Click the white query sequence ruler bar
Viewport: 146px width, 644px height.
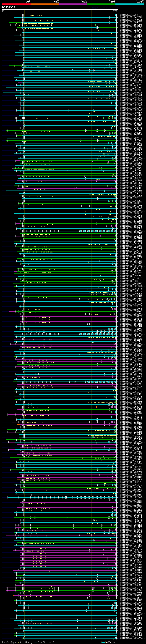(x=60, y=9)
